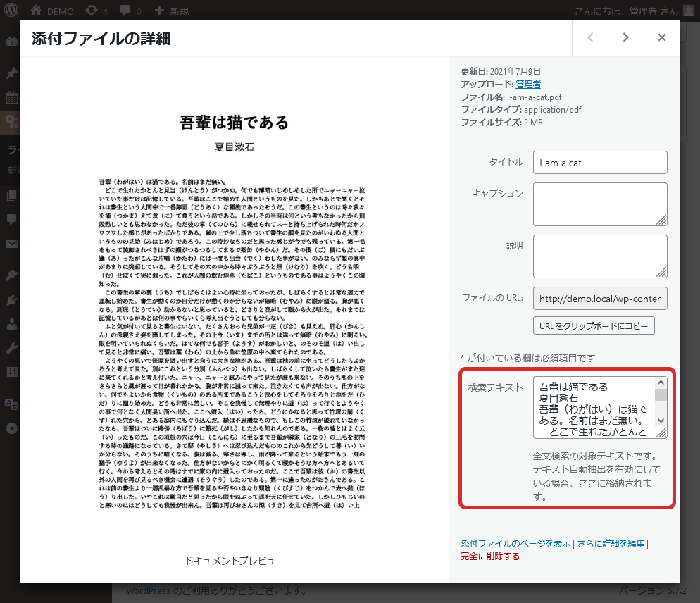Click the search text scrollbar up arrow
The image size is (700, 603).
pyautogui.click(x=661, y=383)
